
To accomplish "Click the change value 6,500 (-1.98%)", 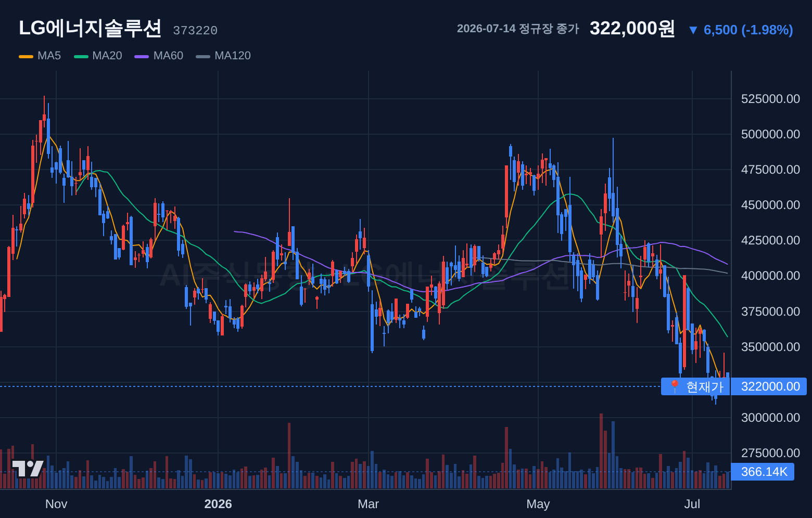I will 748,30.
